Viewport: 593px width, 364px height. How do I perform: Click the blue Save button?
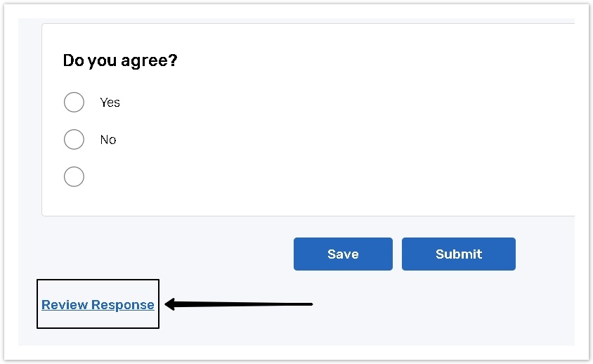pyautogui.click(x=343, y=254)
